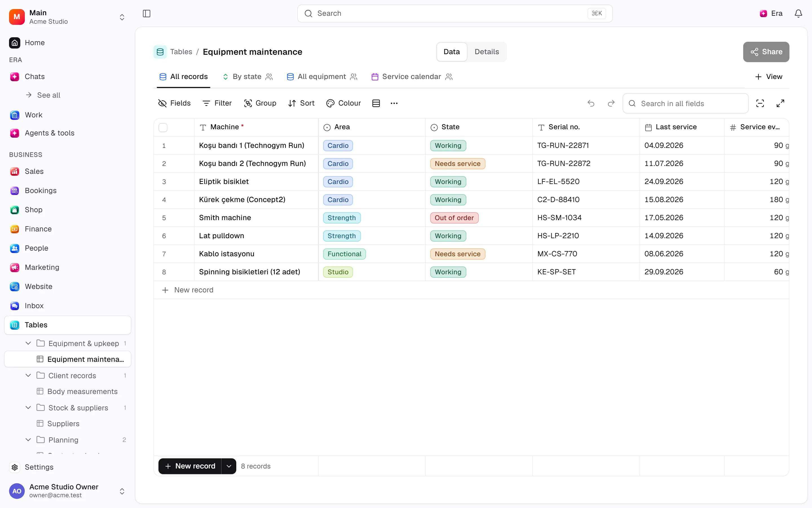812x508 pixels.
Task: Collapse the Stock & suppliers folder
Action: (x=28, y=408)
